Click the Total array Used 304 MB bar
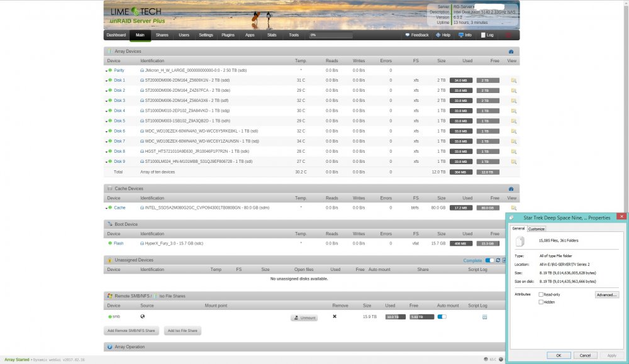This screenshot has width=629, height=364. coord(461,172)
